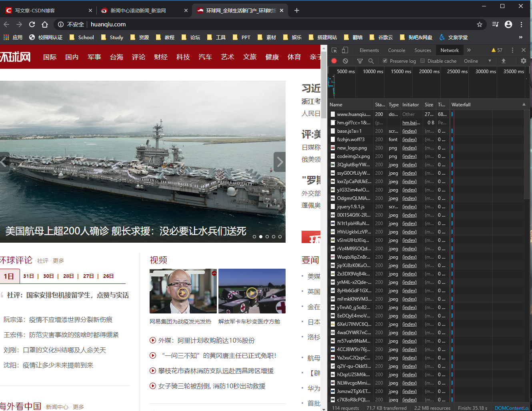Reload the page
The image size is (532, 411).
[32, 24]
